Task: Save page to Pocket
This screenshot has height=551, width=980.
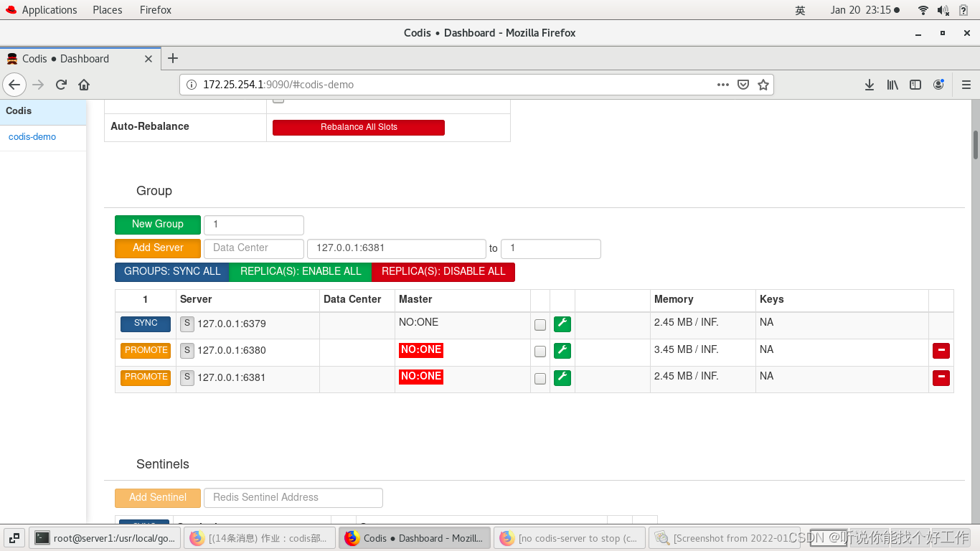Action: coord(743,85)
